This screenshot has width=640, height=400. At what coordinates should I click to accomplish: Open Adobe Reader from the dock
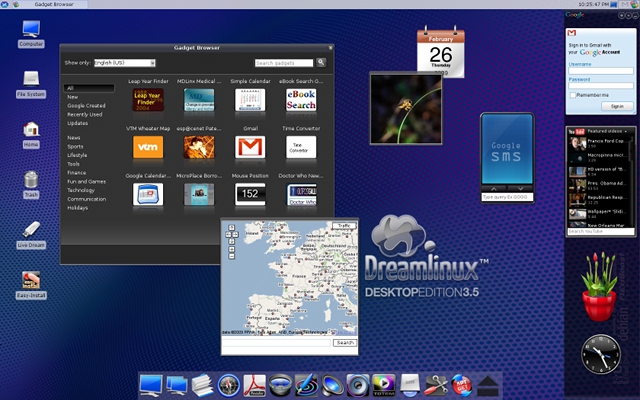(x=254, y=385)
